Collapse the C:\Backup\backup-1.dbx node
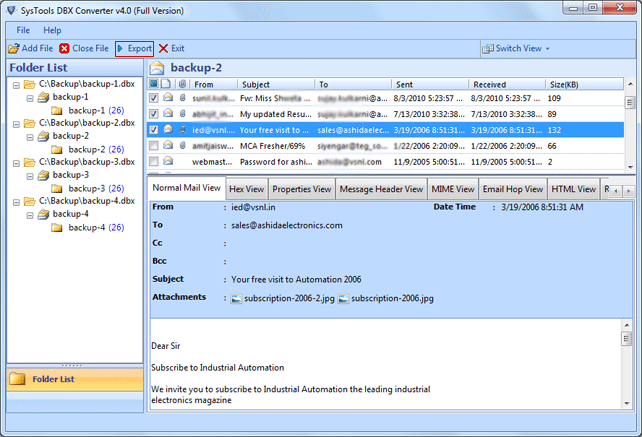 click(x=16, y=85)
